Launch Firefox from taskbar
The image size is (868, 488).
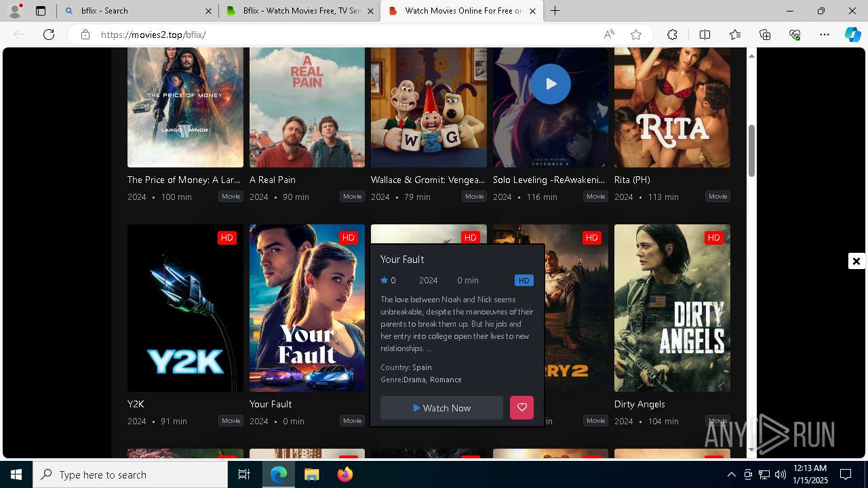(345, 474)
